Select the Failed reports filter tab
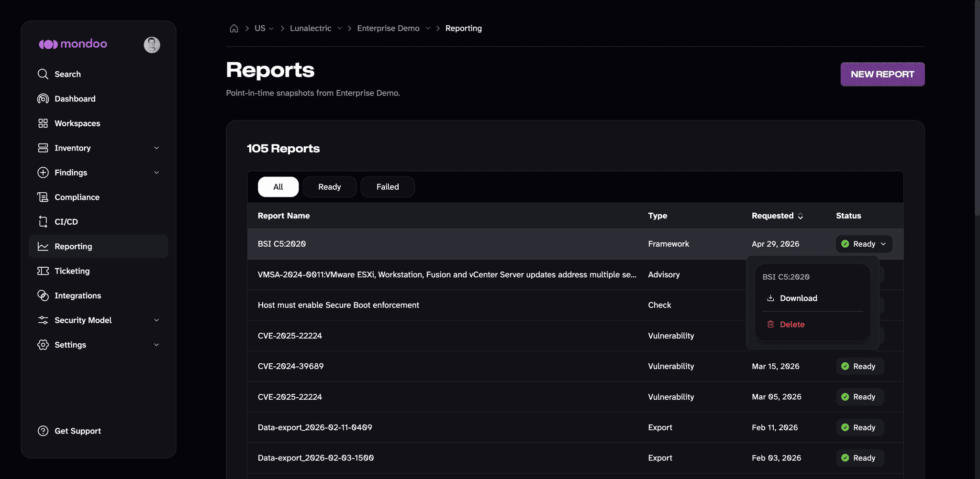 388,187
